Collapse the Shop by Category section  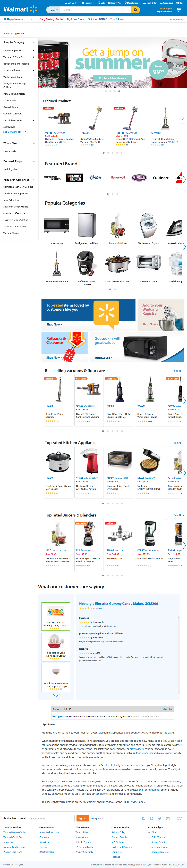(x=33, y=42)
